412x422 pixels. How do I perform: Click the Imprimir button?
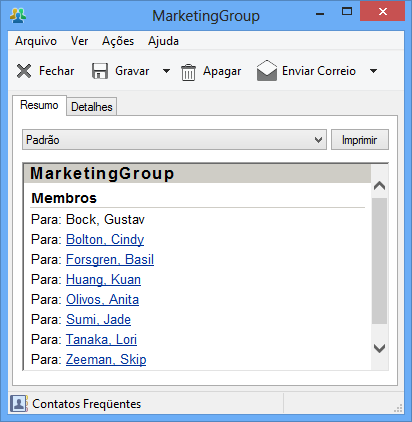pos(360,140)
